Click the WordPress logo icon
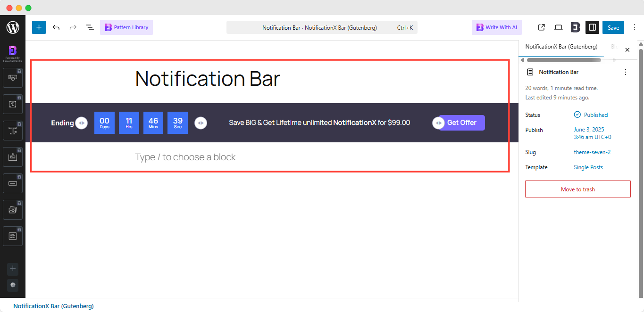The image size is (644, 312). coord(13,27)
